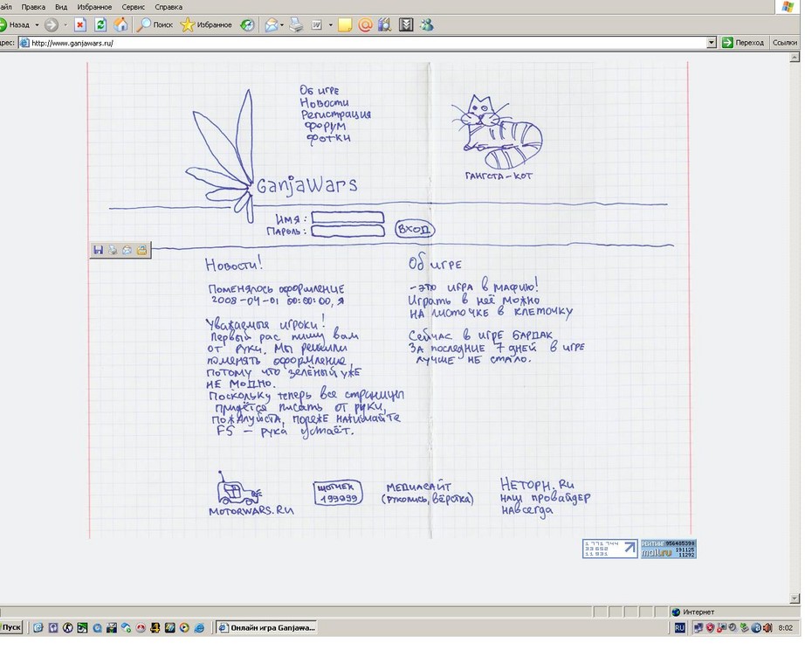
Task: Click the red shield security tray icon
Action: [710, 627]
